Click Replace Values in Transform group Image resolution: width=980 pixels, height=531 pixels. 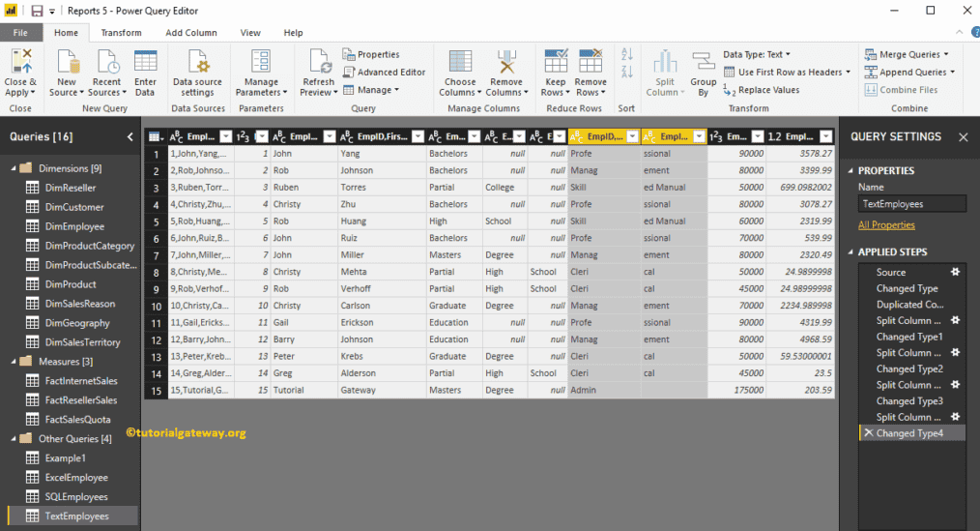click(762, 90)
